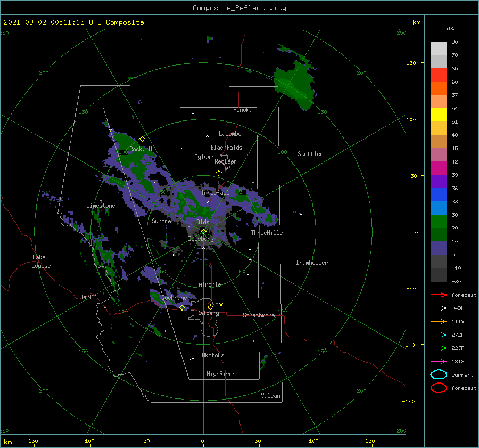The image size is (479, 448).
Task: Click the Didsbury city label
Action: pos(201,239)
